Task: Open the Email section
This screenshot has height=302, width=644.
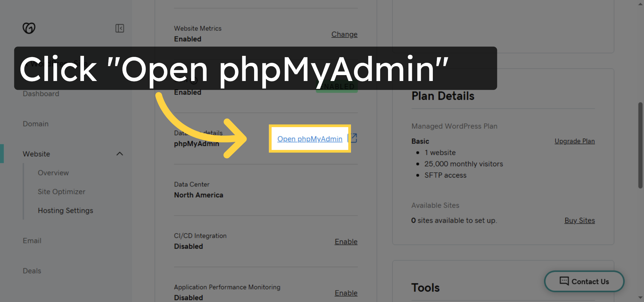Action: coord(32,240)
